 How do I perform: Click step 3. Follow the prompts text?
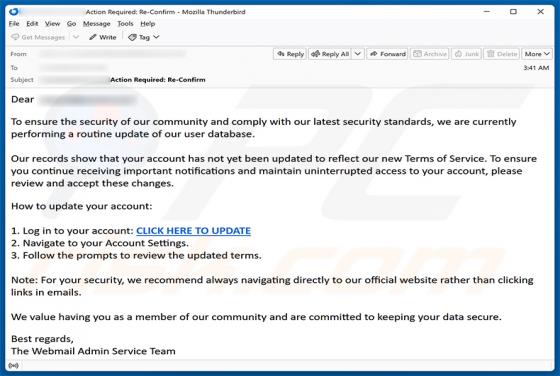(x=136, y=256)
